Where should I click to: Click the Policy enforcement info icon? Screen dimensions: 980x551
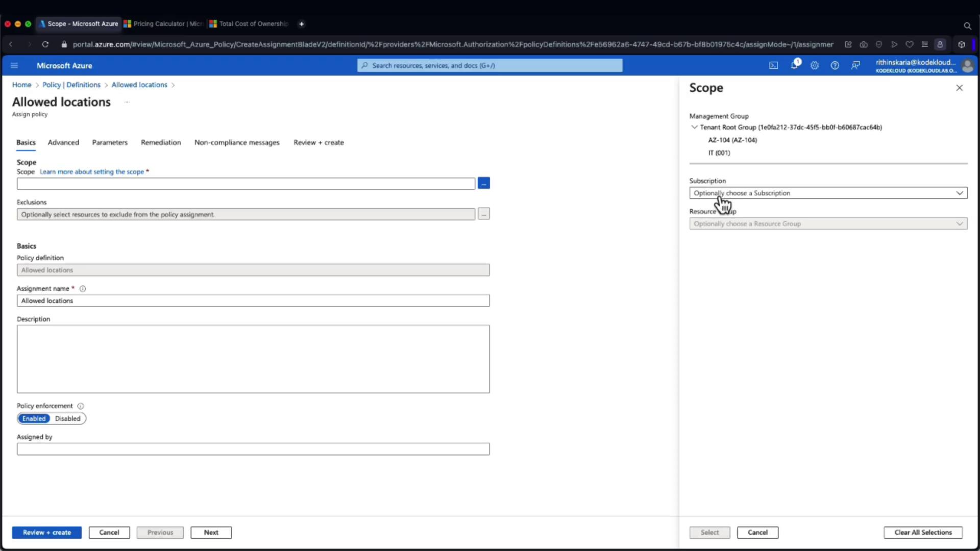pyautogui.click(x=81, y=406)
